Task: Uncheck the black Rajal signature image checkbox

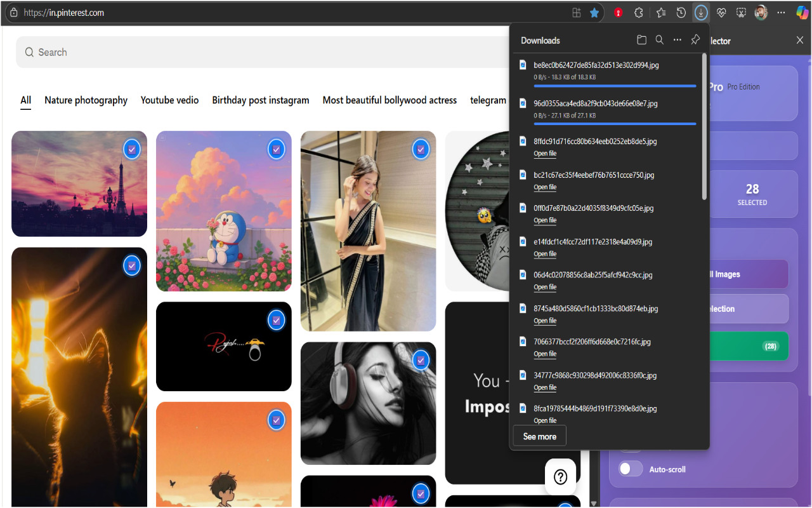Action: 277,320
